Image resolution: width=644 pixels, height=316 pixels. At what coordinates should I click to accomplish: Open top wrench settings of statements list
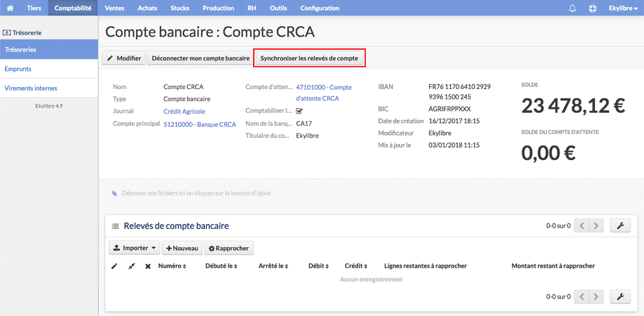[x=621, y=226]
